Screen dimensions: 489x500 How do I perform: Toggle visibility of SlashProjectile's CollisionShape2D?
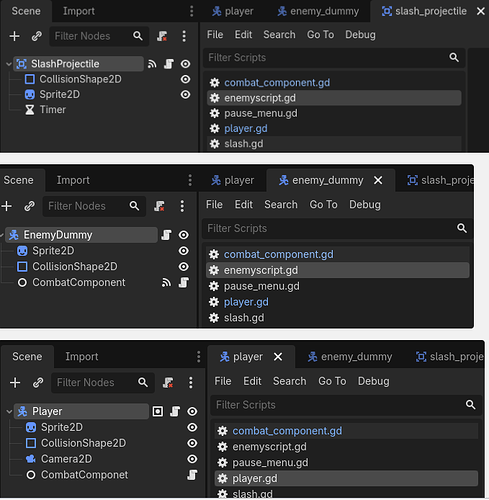pos(185,79)
